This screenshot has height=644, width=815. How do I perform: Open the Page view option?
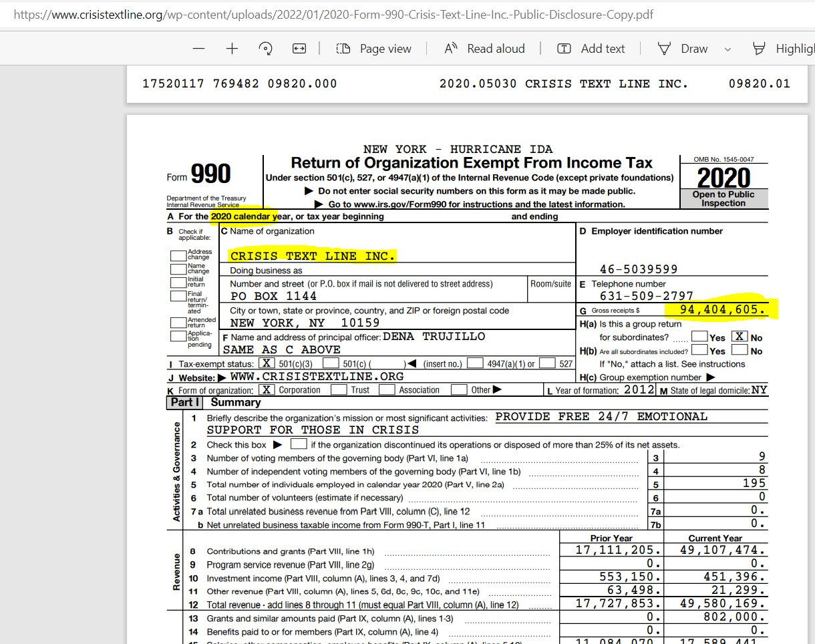373,49
